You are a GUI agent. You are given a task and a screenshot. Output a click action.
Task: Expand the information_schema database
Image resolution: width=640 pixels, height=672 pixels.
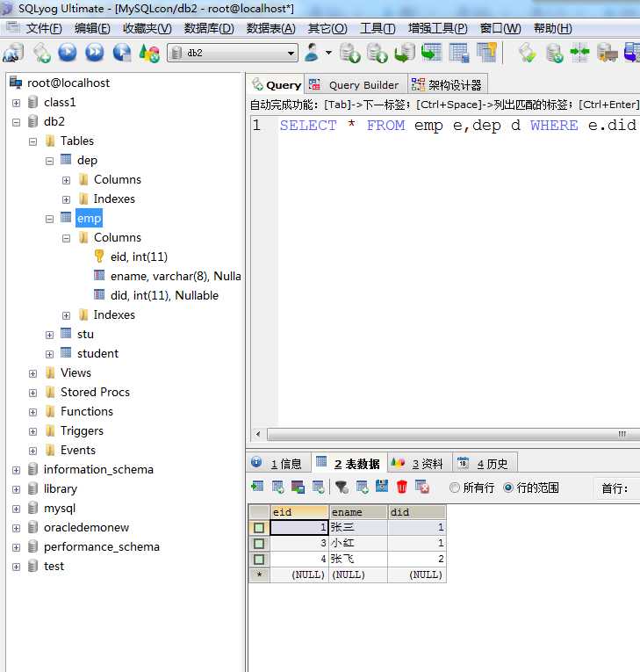[17, 470]
